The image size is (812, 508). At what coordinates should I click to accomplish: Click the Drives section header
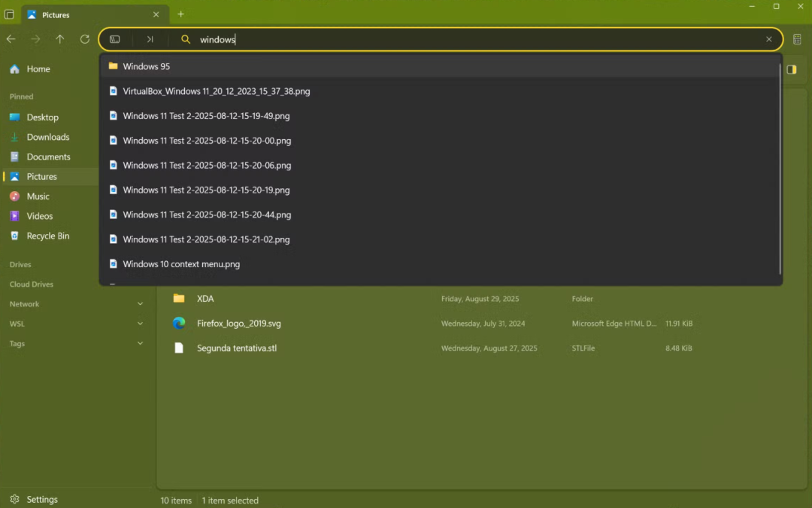pos(20,264)
